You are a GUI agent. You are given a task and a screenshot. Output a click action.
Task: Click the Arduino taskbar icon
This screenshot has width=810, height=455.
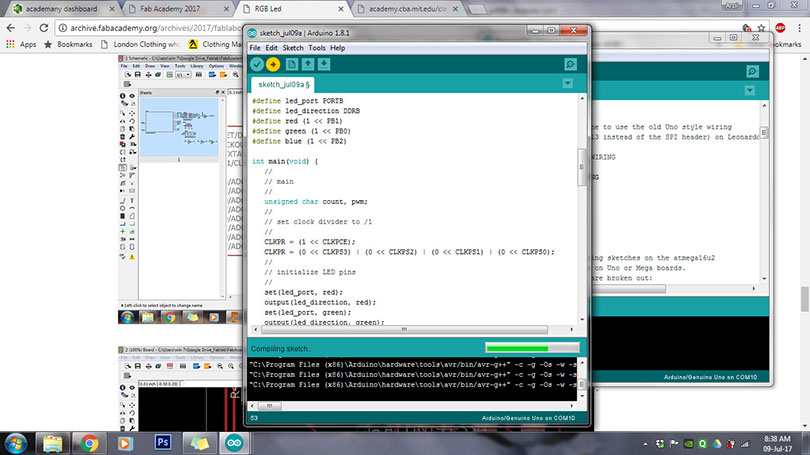pyautogui.click(x=234, y=443)
